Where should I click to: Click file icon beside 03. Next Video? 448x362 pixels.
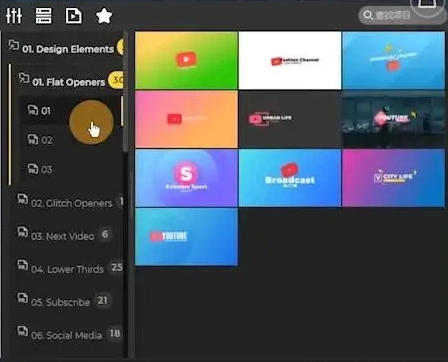[23, 232]
